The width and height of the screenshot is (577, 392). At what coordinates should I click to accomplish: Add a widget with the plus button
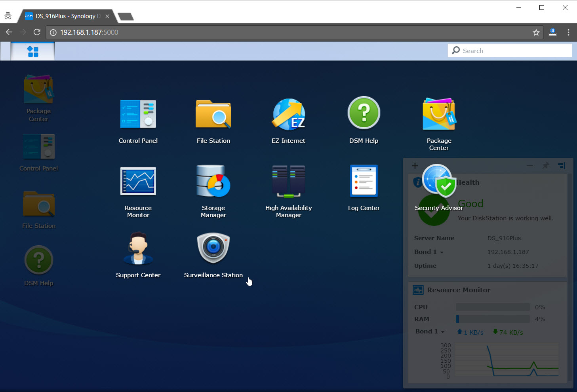coord(415,166)
